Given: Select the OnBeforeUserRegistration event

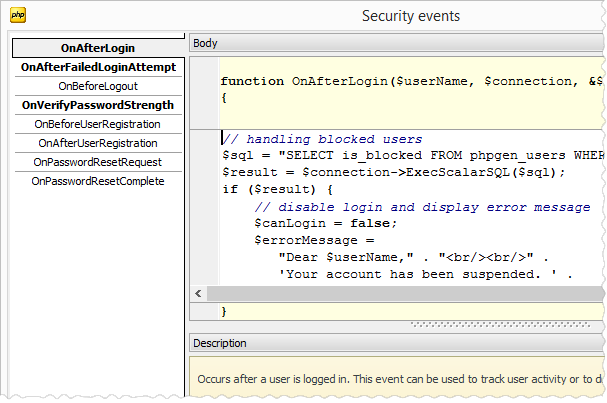Looking at the screenshot, I should coord(98,124).
